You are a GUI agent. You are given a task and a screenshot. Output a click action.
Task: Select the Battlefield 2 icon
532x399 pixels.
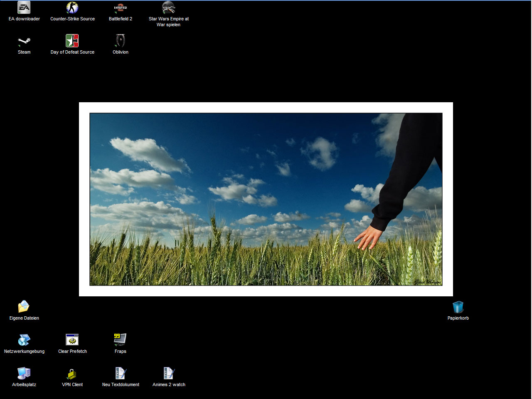pos(121,8)
